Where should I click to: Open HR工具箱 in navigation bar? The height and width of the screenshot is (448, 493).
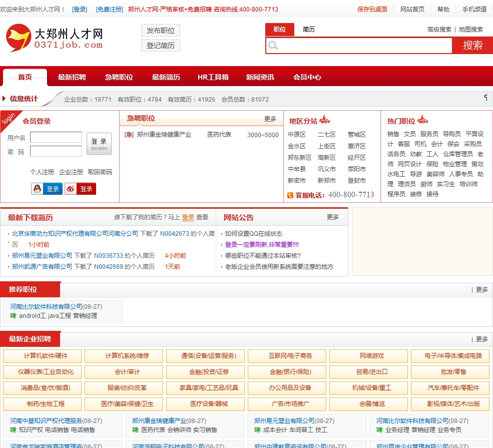pos(213,78)
